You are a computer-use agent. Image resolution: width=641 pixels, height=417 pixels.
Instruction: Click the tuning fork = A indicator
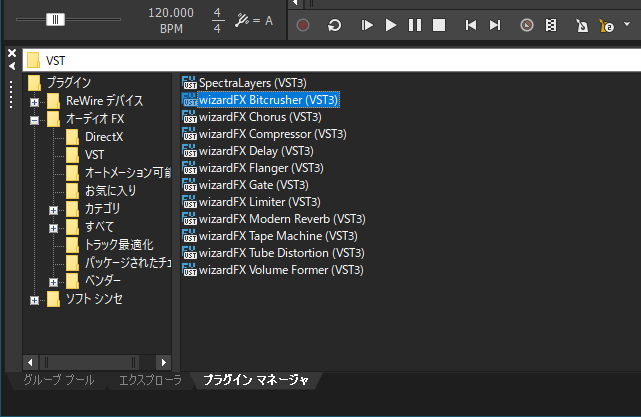[x=254, y=20]
